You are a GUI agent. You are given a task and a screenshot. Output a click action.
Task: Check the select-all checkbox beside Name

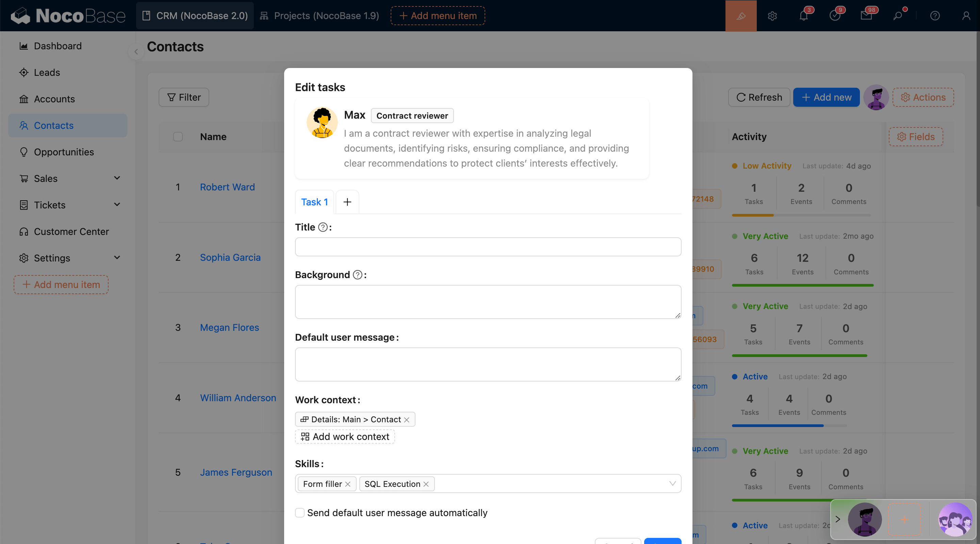click(x=178, y=137)
